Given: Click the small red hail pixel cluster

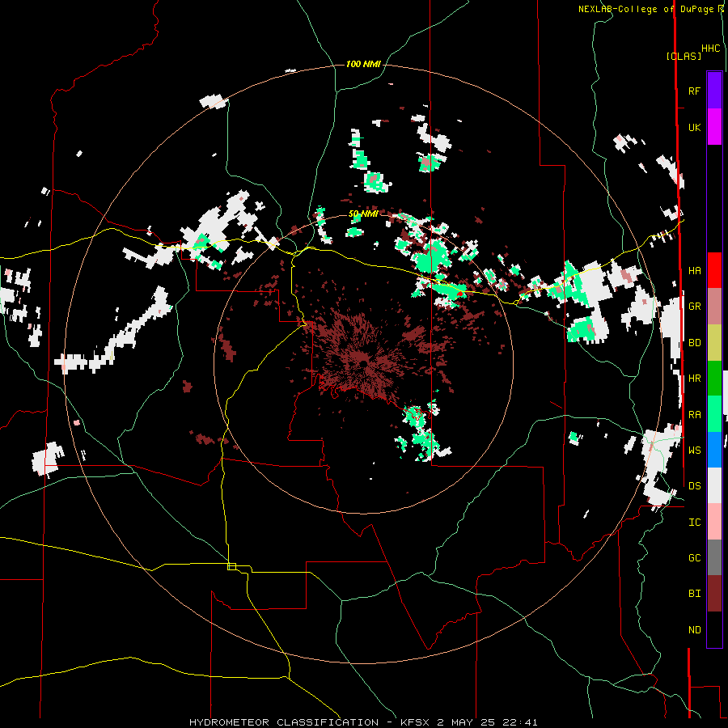Looking at the screenshot, I should click(x=459, y=294).
